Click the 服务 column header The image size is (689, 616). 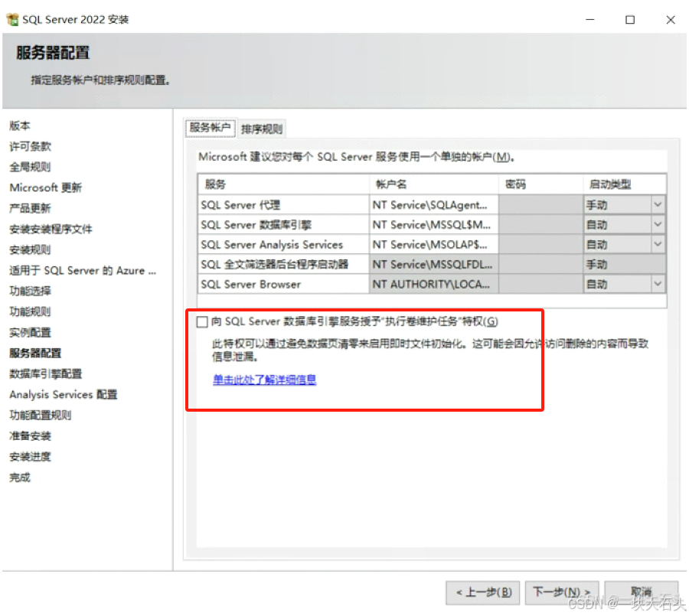283,184
